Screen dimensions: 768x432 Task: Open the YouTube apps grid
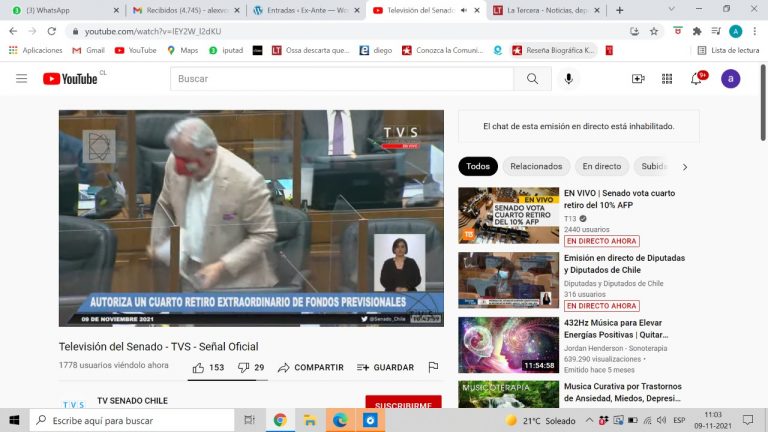pos(667,78)
